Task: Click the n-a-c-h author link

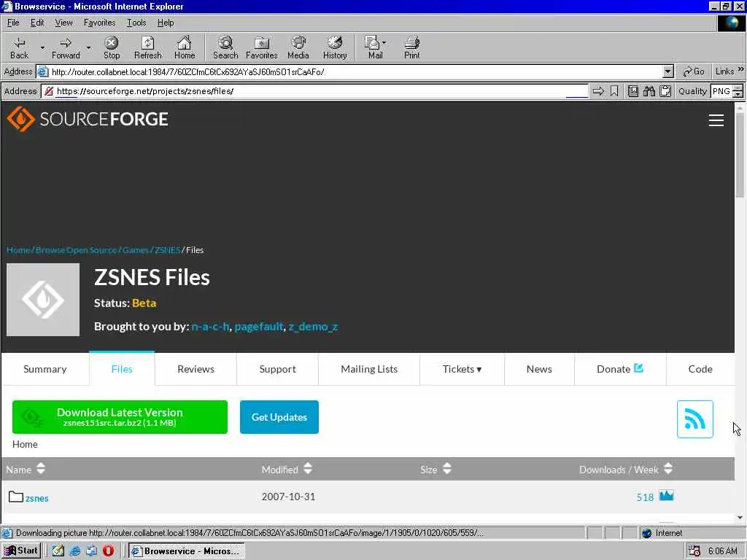Action: pos(210,327)
